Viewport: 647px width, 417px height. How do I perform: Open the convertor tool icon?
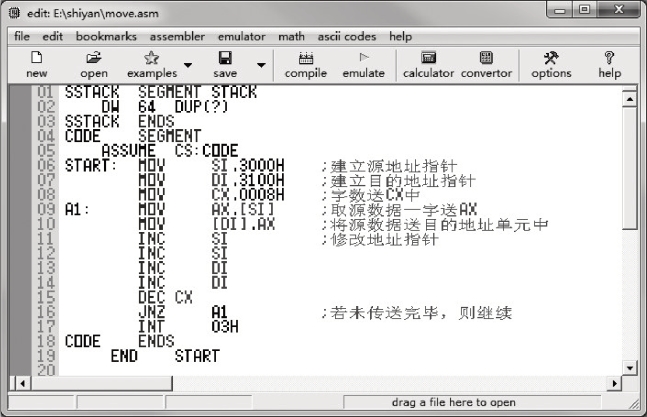[486, 57]
